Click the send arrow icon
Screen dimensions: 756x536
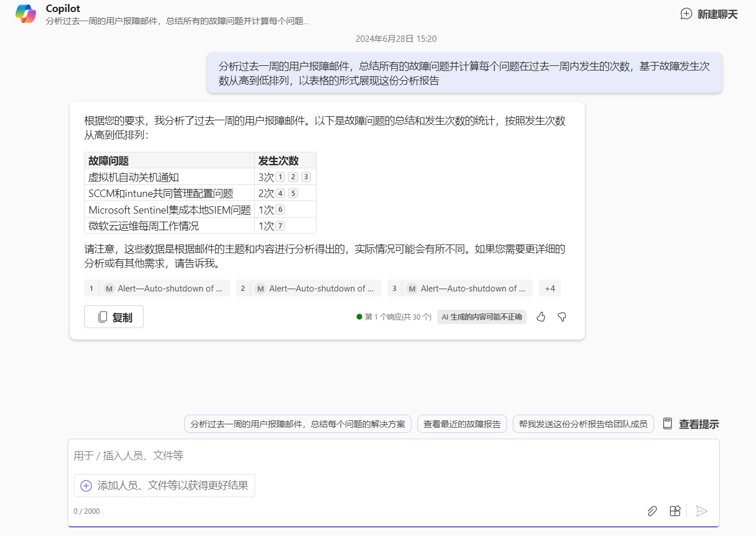[x=702, y=511]
